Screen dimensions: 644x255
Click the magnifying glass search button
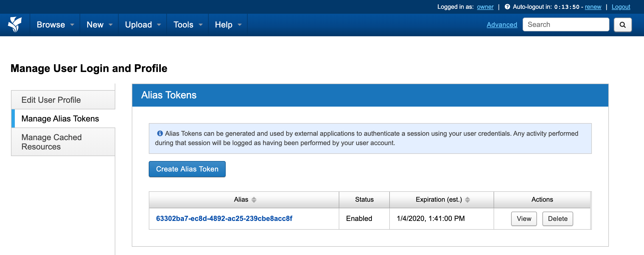point(623,25)
